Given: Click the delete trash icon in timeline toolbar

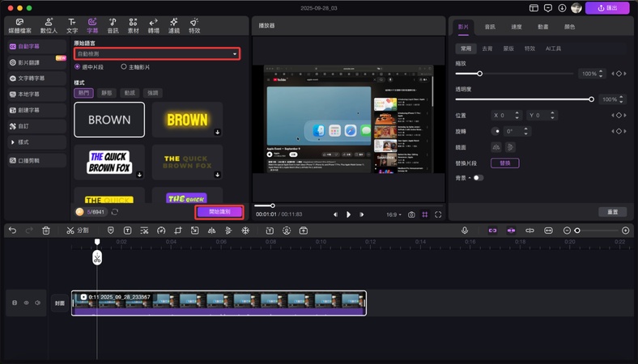Looking at the screenshot, I should 46,231.
